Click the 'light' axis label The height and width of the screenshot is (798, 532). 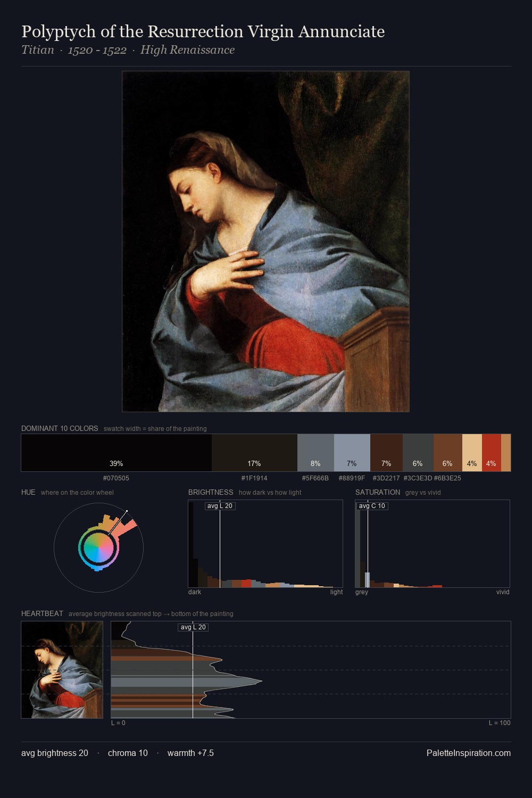coord(336,592)
